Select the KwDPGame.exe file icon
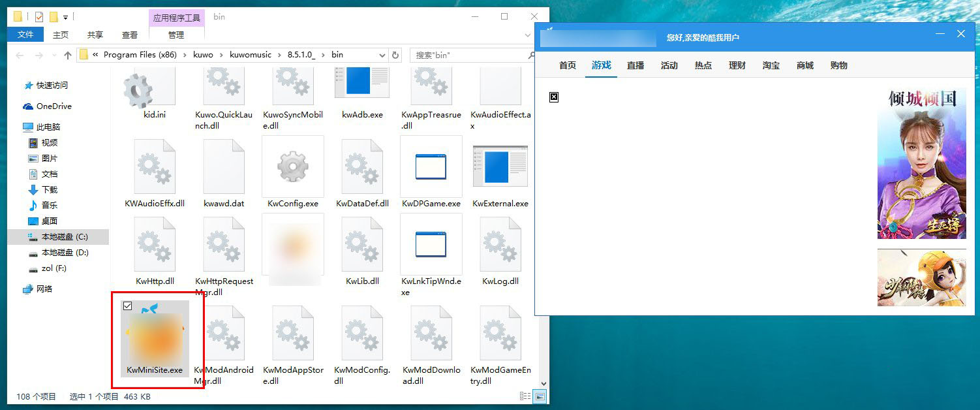Image resolution: width=980 pixels, height=410 pixels. click(x=431, y=168)
